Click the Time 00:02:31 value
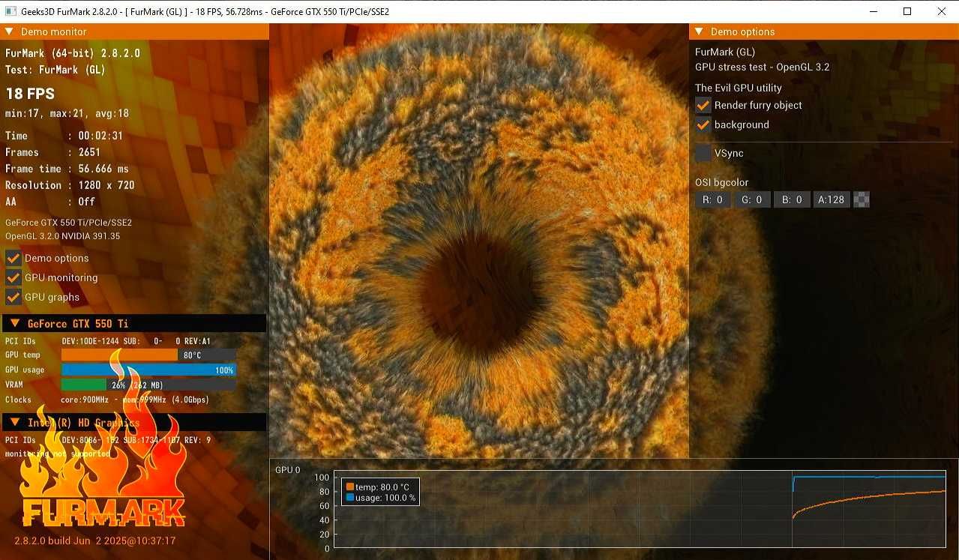The height and width of the screenshot is (560, 959). [x=100, y=136]
